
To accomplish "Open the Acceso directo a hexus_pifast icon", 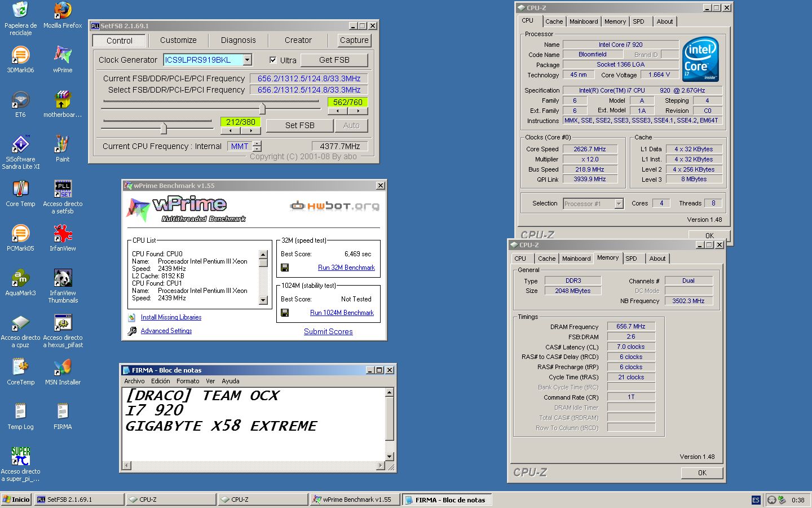I will [63, 322].
